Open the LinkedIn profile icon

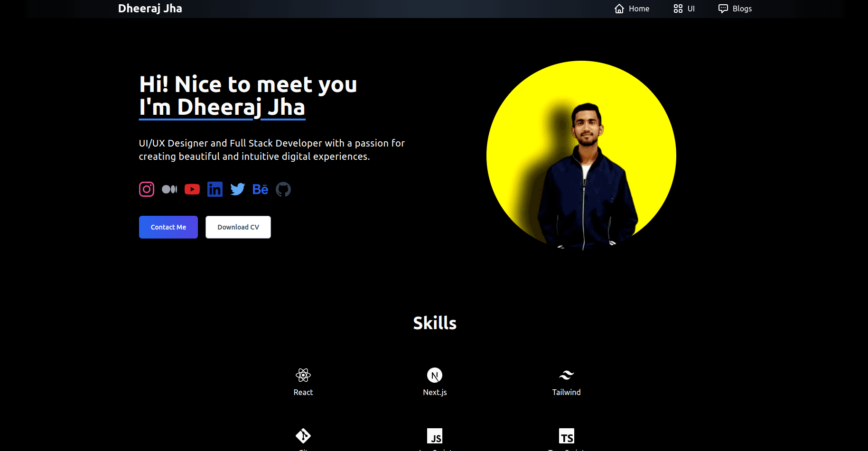215,189
